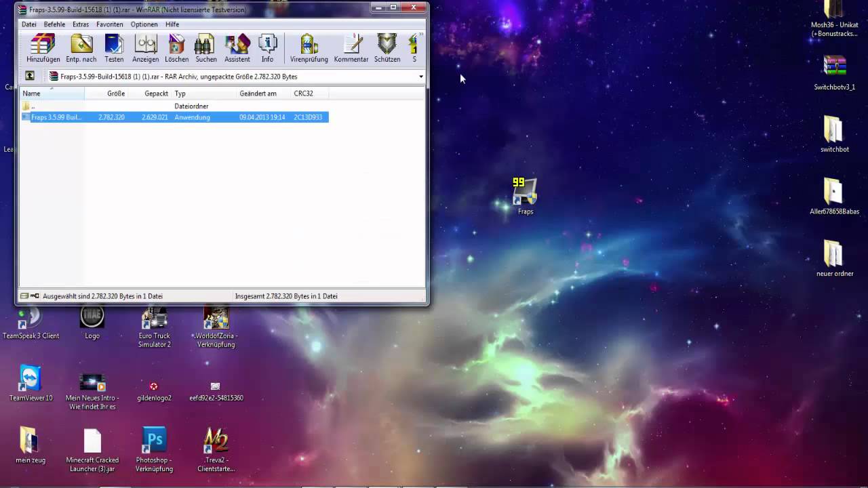Select the WorldofZoria Verknüpfung desktop icon
This screenshot has width=868, height=488.
(216, 327)
